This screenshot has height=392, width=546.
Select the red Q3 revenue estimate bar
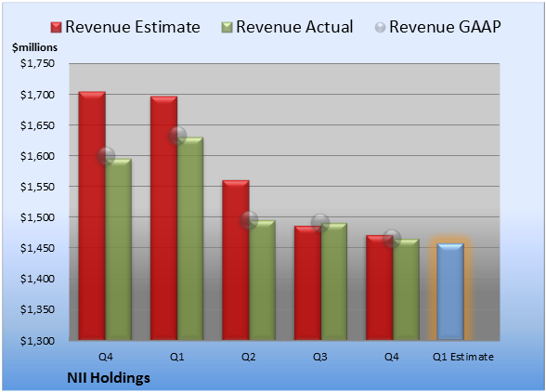pyautogui.click(x=307, y=283)
